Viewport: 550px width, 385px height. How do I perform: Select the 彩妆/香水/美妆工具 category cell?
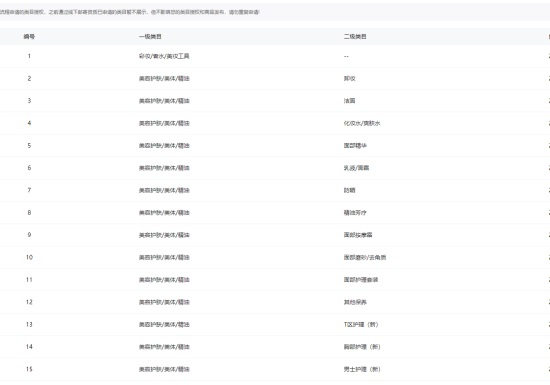coord(164,56)
